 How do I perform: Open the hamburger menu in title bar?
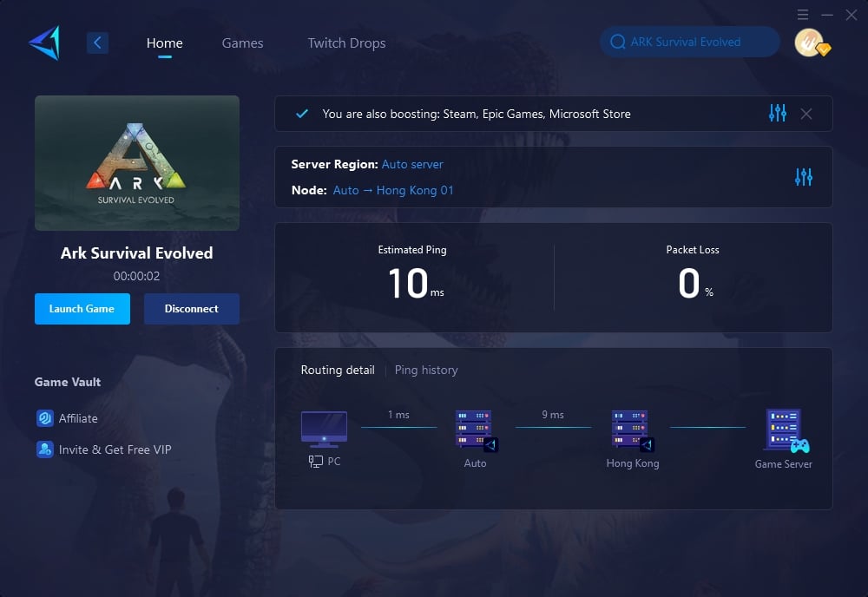coord(803,15)
